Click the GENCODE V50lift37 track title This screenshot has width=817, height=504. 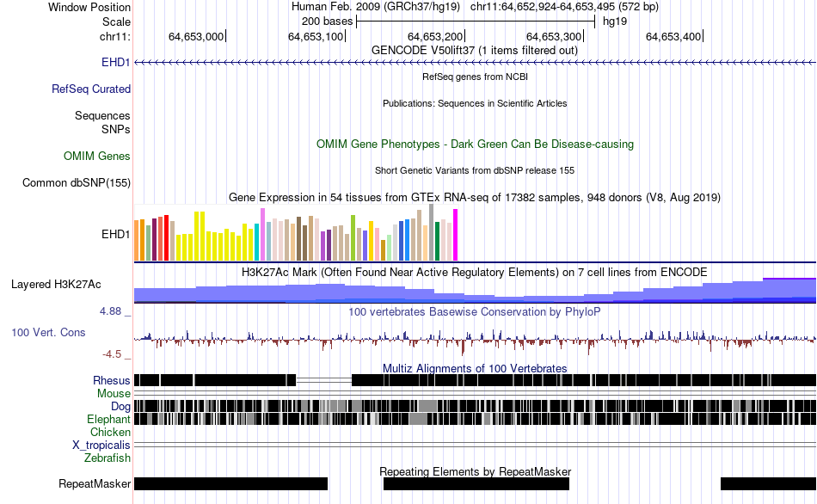pyautogui.click(x=475, y=51)
